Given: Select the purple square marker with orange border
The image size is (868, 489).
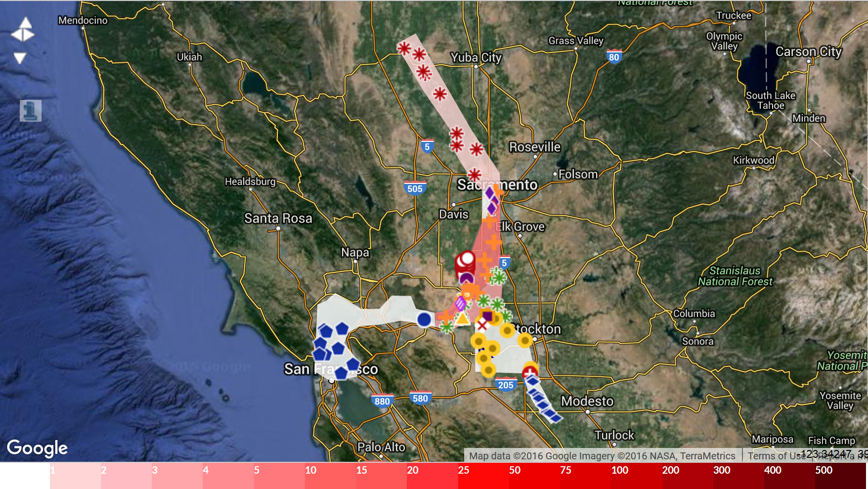Looking at the screenshot, I should coord(487,315).
